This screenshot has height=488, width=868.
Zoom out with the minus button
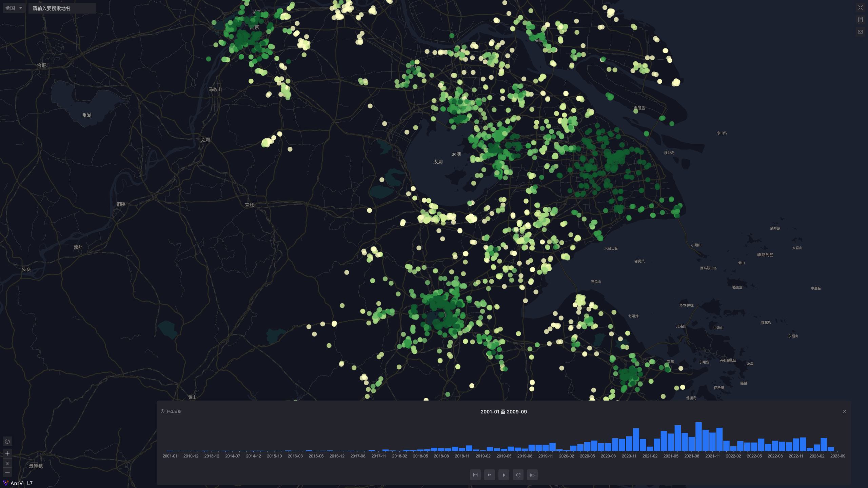[7, 472]
